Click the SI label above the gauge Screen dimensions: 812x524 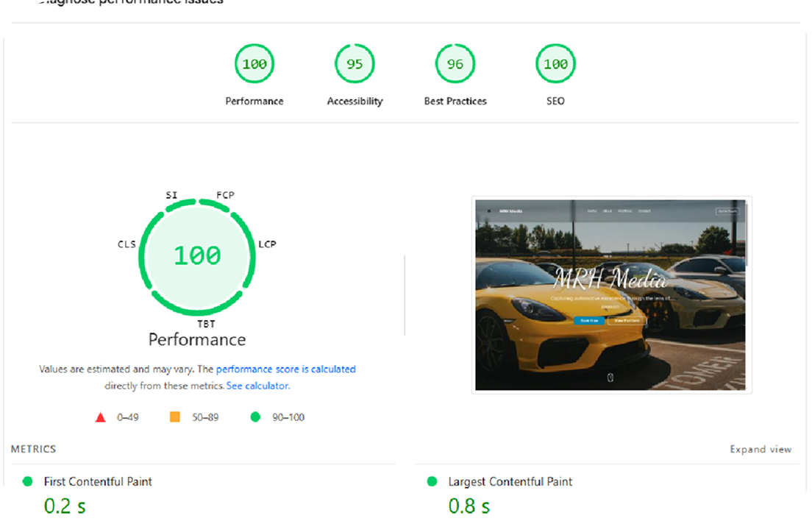(x=171, y=194)
